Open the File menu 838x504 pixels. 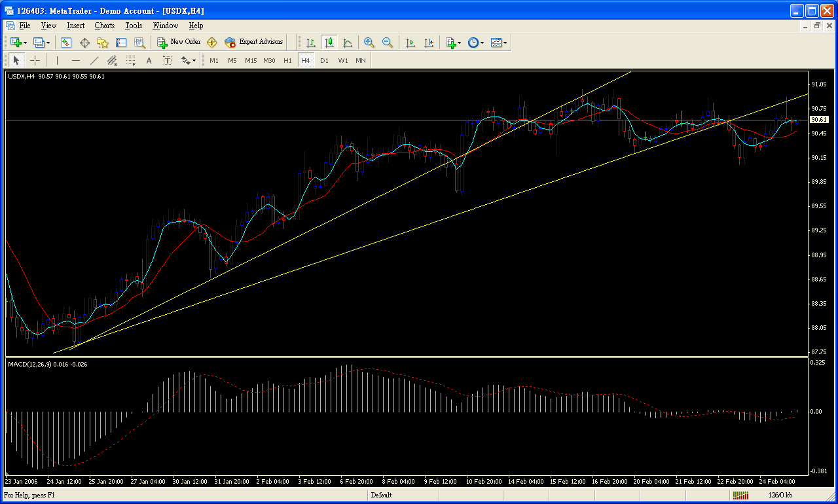(x=25, y=26)
